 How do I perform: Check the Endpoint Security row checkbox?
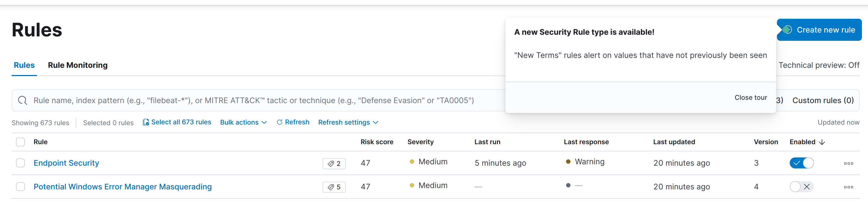[21, 163]
